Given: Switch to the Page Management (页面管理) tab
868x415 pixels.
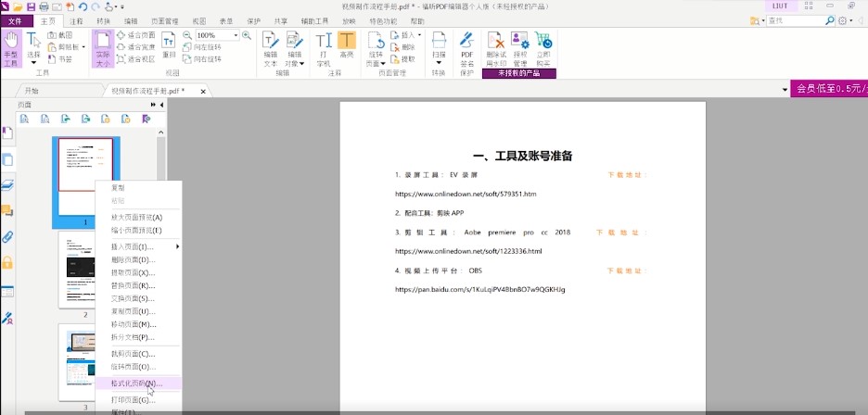Looking at the screenshot, I should [164, 21].
